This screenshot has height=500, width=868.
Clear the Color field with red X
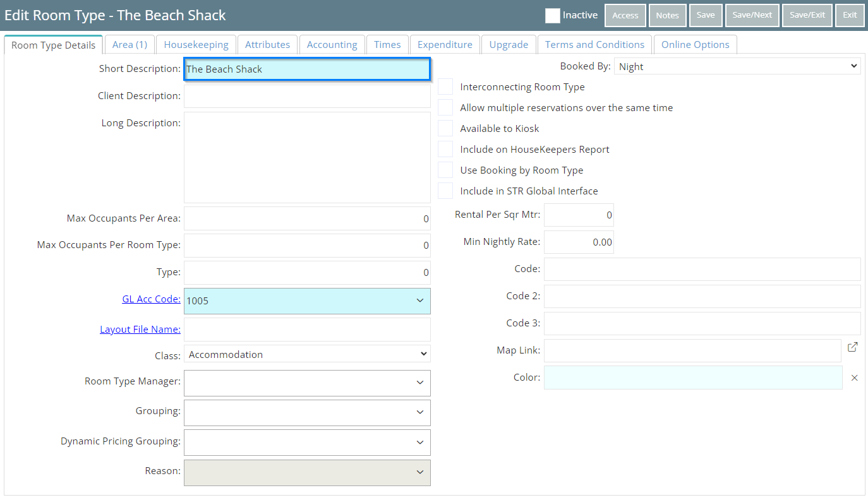pyautogui.click(x=854, y=378)
